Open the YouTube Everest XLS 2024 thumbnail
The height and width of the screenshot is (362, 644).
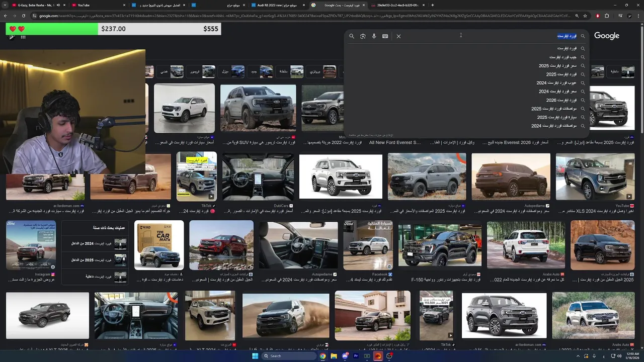595,176
